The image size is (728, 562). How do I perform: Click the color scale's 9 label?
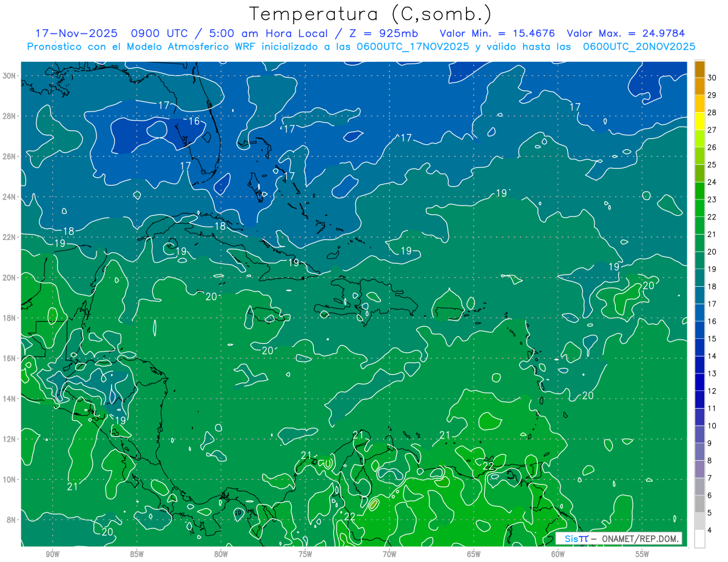pos(710,443)
